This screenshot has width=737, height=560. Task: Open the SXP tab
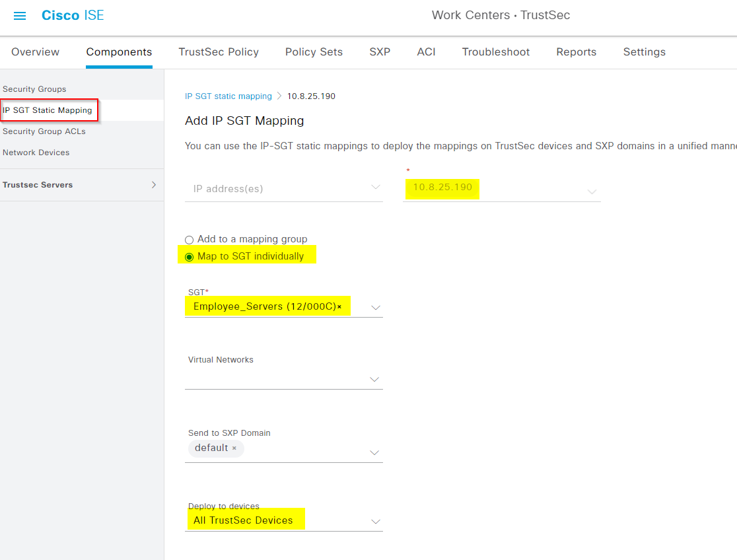380,52
